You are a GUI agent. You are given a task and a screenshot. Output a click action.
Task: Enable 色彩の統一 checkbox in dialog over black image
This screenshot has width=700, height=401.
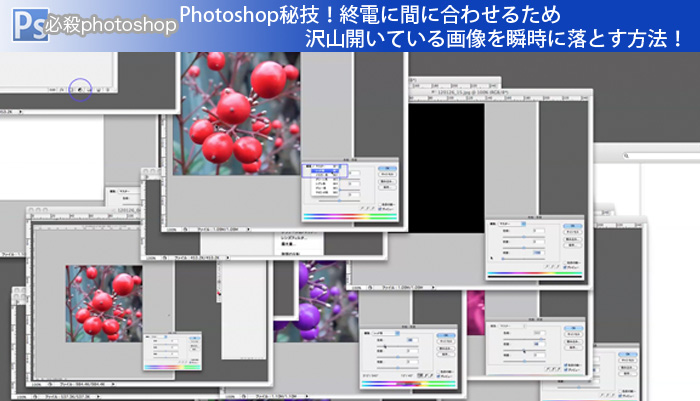tap(565, 263)
